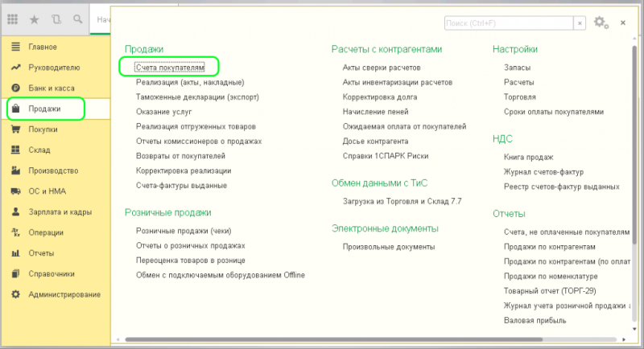Open Возвраты от покупателей
Viewport: 644px width, 349px height.
coord(180,156)
